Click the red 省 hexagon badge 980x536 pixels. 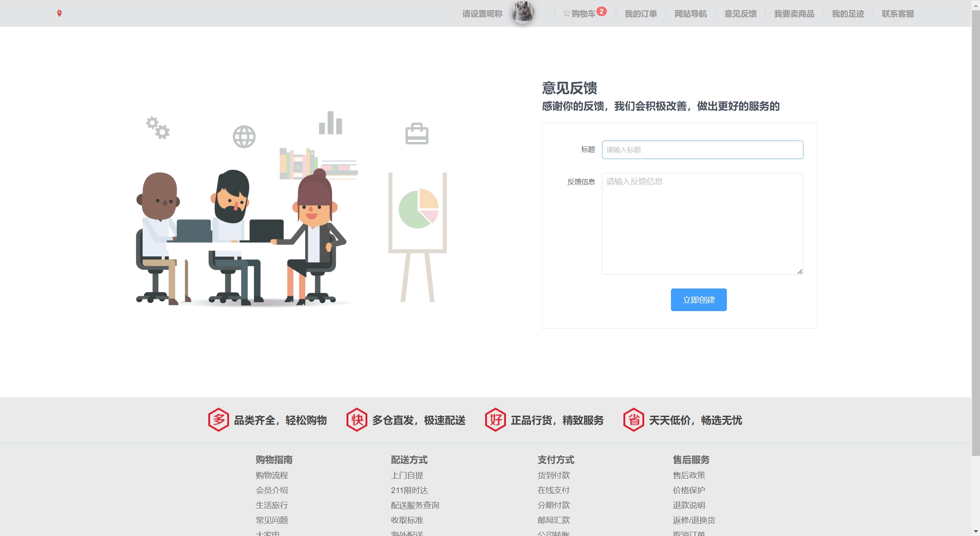tap(633, 420)
